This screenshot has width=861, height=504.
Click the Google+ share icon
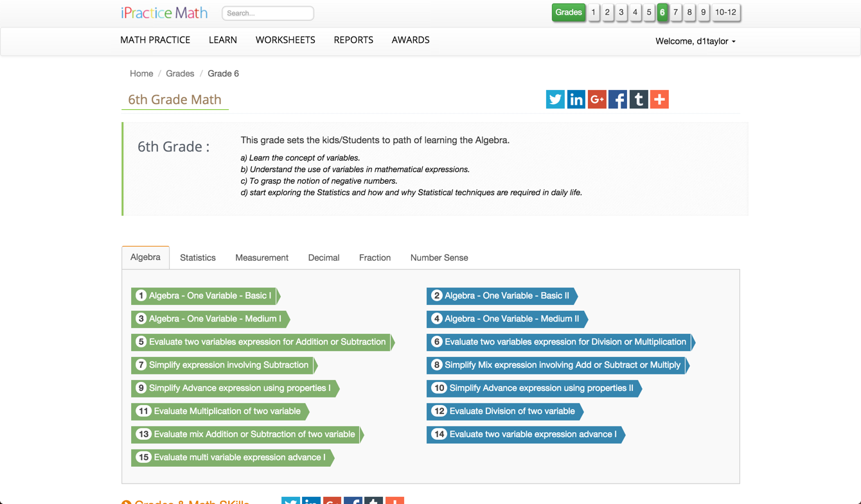[597, 100]
